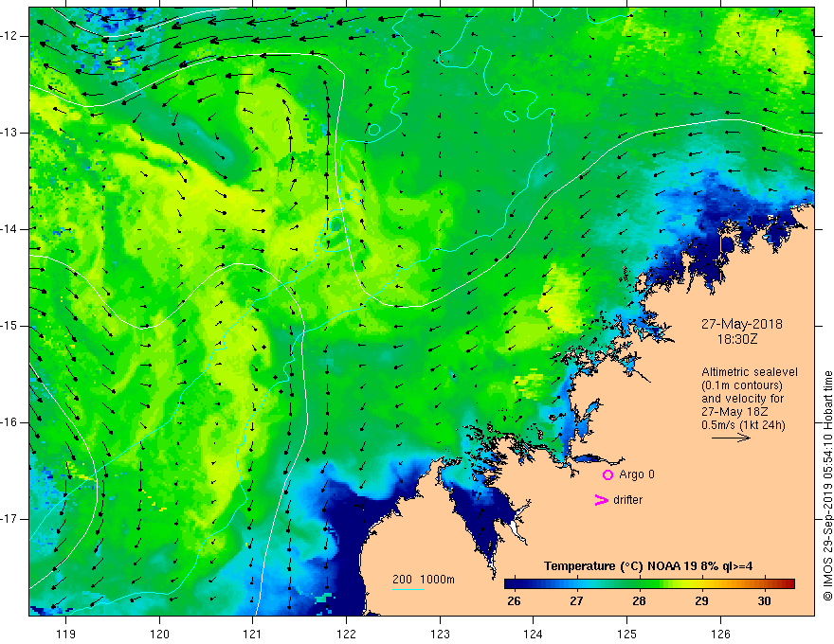Click latitude axis label -13
Screen dimensions: 834x644
(x=10, y=133)
